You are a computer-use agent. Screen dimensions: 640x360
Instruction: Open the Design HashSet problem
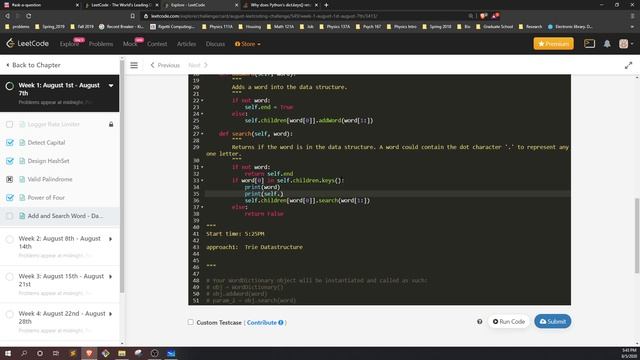(x=48, y=161)
